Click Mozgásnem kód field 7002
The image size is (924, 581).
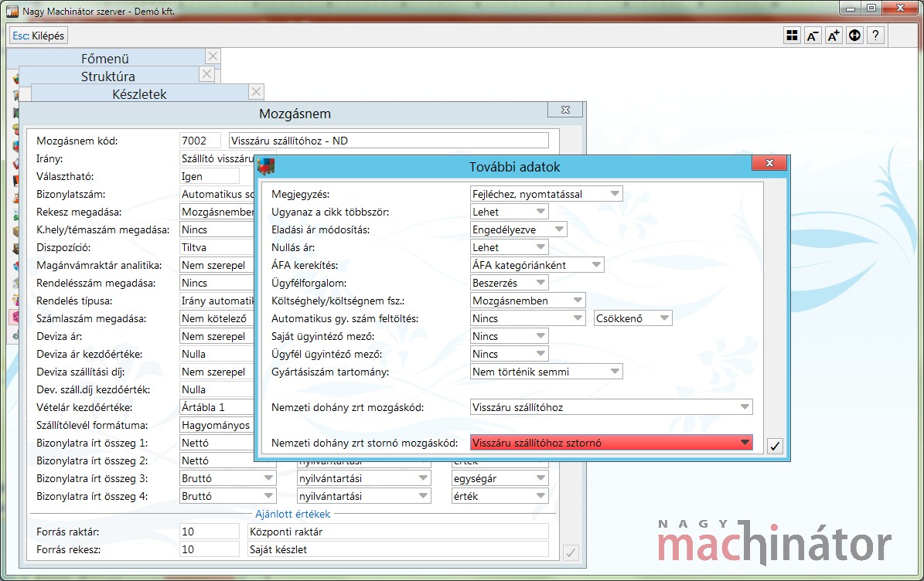199,141
